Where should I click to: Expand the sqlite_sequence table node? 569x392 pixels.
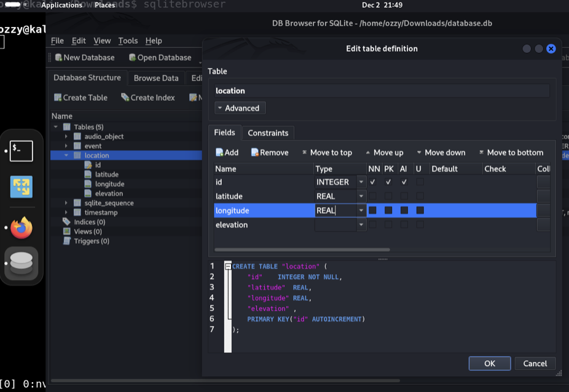[66, 203]
